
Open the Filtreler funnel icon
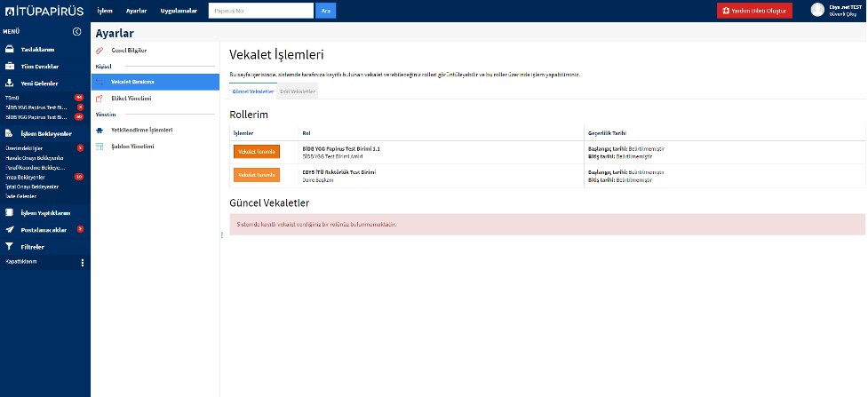[10, 247]
